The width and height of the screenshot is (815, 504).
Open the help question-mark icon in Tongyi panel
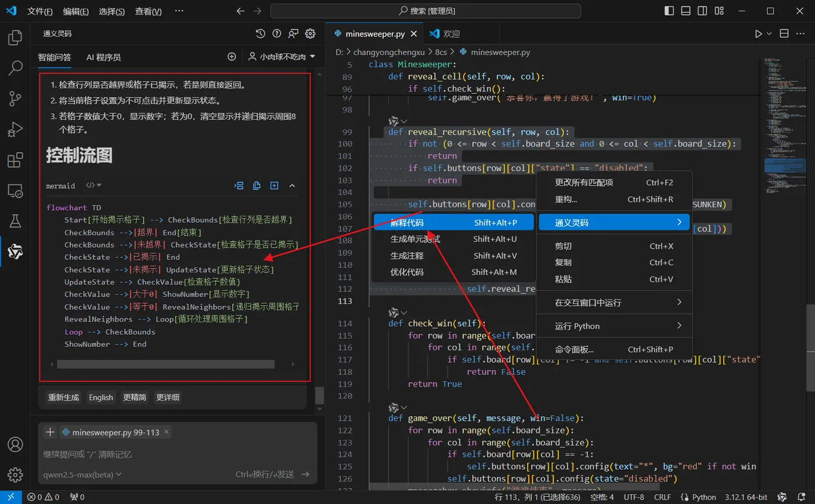pyautogui.click(x=277, y=34)
